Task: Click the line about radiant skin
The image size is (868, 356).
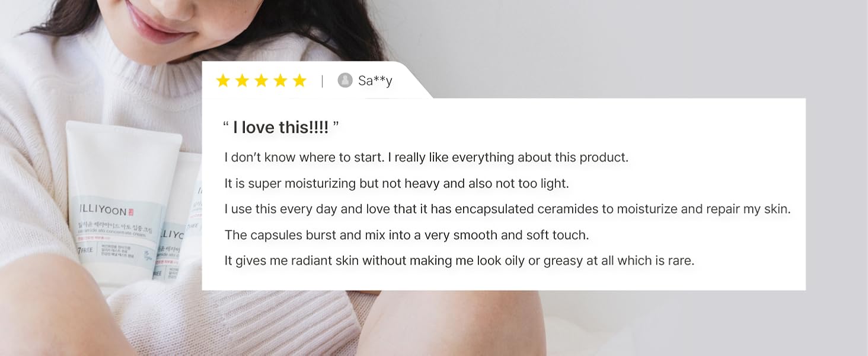Action: point(459,260)
